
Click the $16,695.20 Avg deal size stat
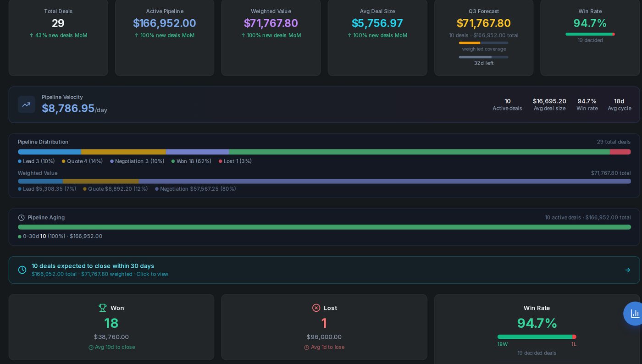(549, 105)
